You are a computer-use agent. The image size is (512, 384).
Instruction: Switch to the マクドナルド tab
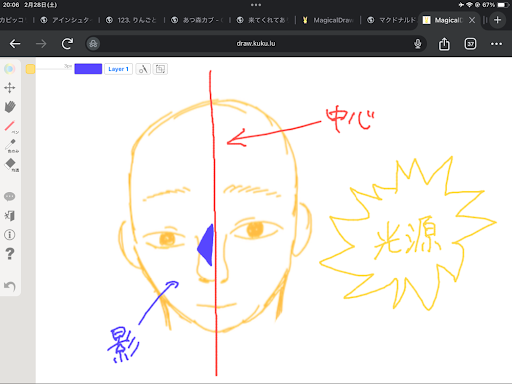tap(392, 20)
